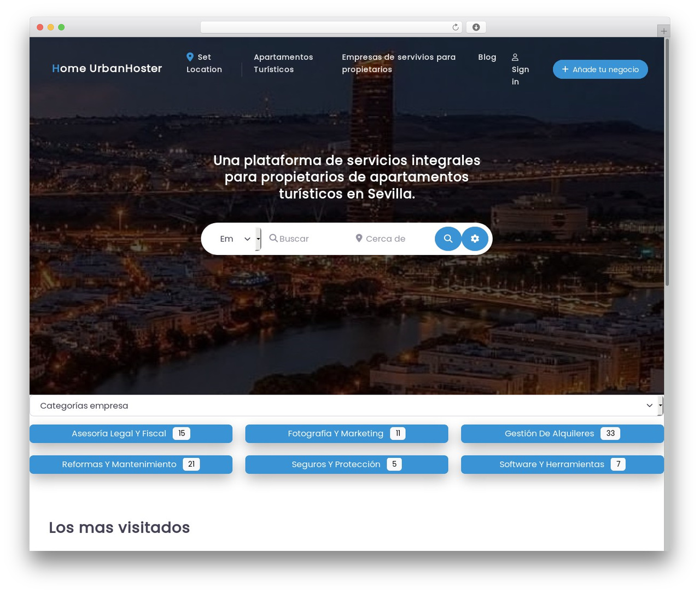Open the Home UrbanHoster logo link

[107, 68]
